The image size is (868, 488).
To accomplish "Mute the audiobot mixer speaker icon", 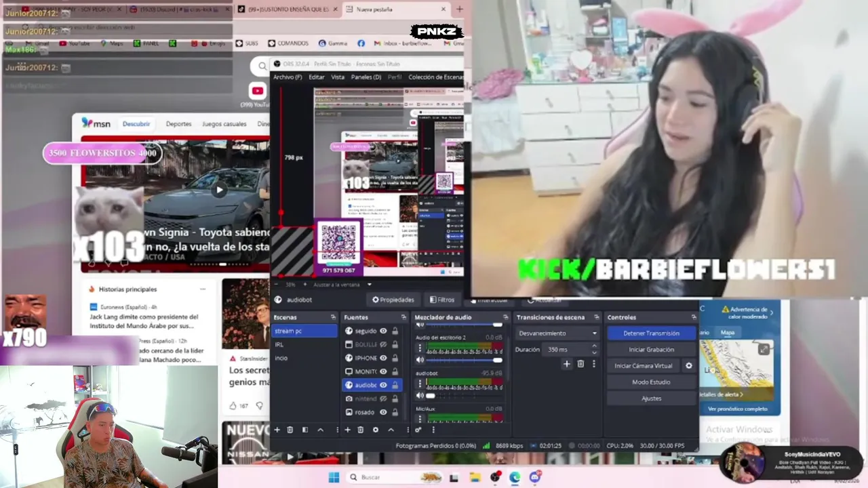I will pyautogui.click(x=420, y=395).
